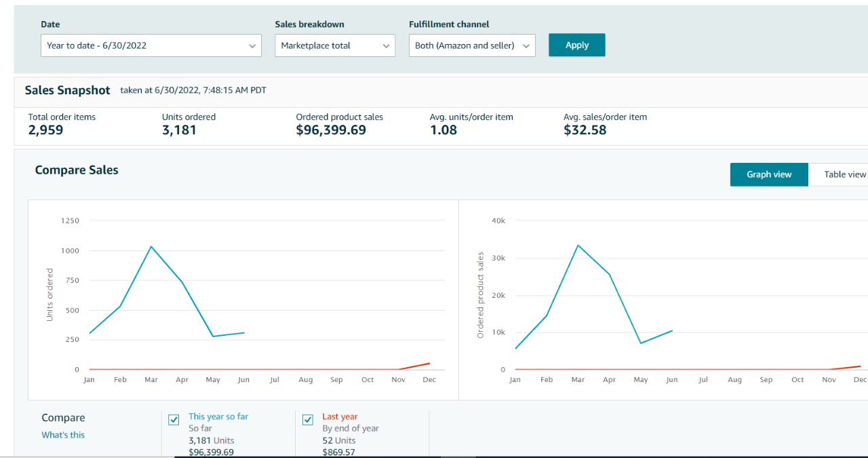The image size is (868, 458).
Task: Click March peak on Units ordered chart
Action: pos(151,246)
